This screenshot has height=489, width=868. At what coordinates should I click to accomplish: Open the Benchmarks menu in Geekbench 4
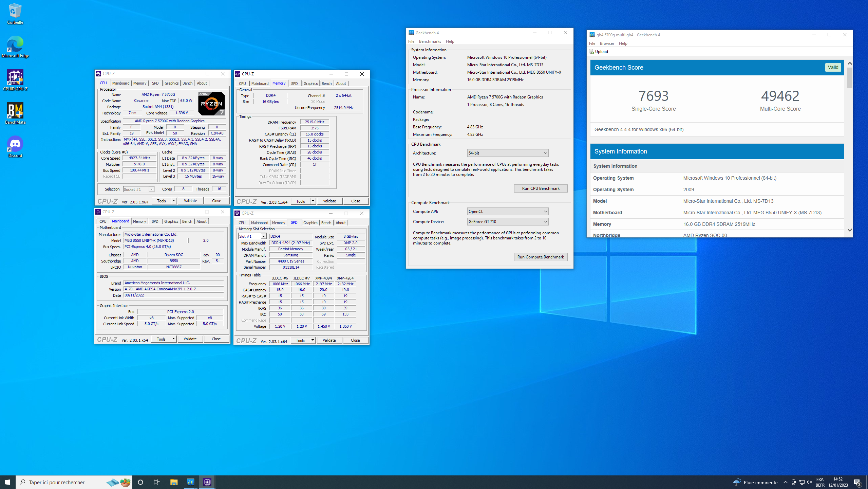430,41
